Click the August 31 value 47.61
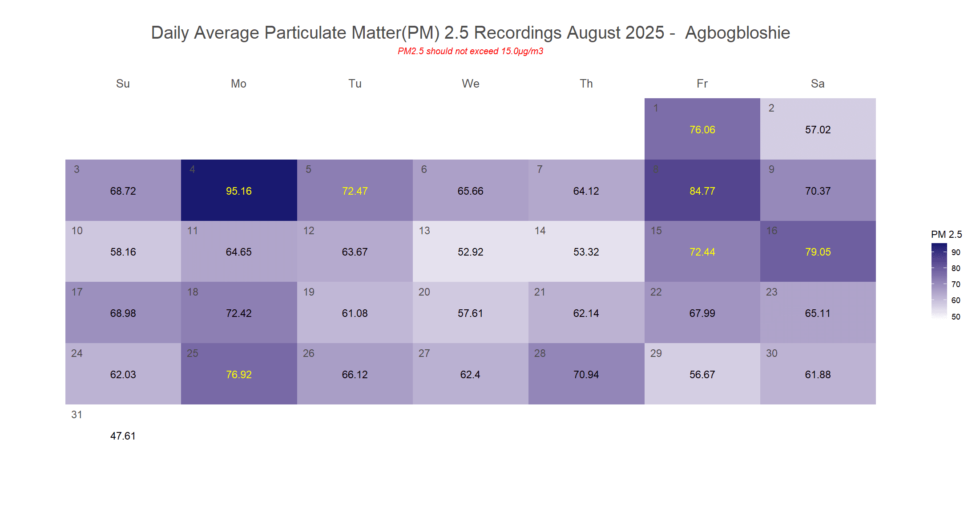980x516 pixels. point(123,436)
